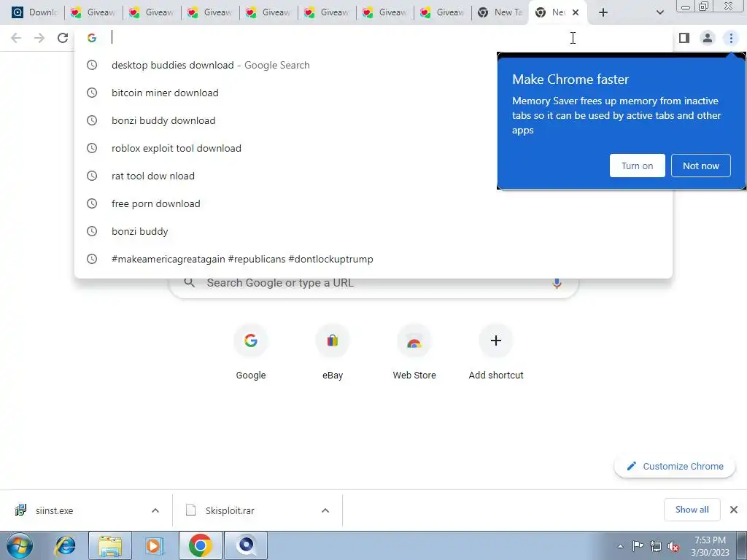Click the Customize Chrome button
Image resolution: width=747 pixels, height=560 pixels.
point(675,466)
